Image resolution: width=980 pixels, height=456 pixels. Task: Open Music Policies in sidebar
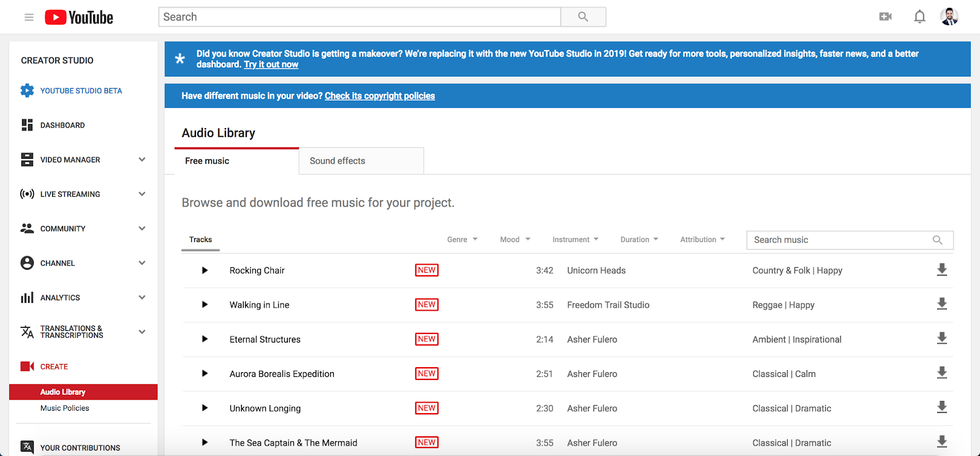pyautogui.click(x=65, y=408)
